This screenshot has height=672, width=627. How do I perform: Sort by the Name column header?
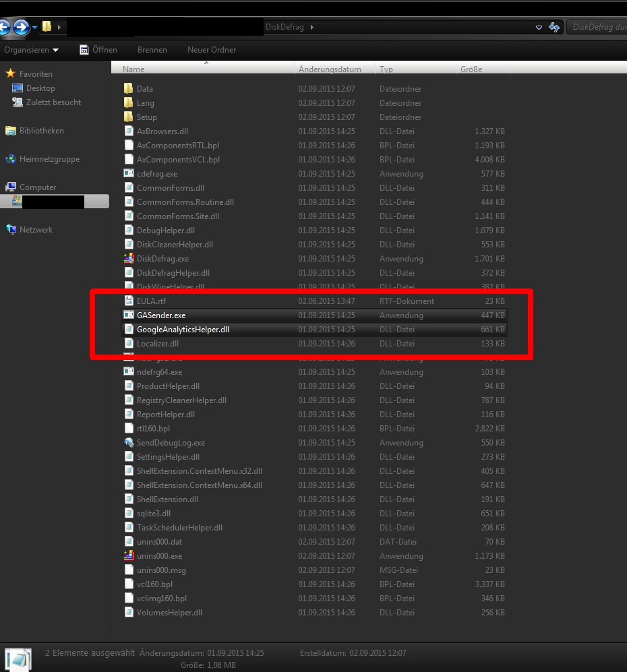tap(202, 69)
